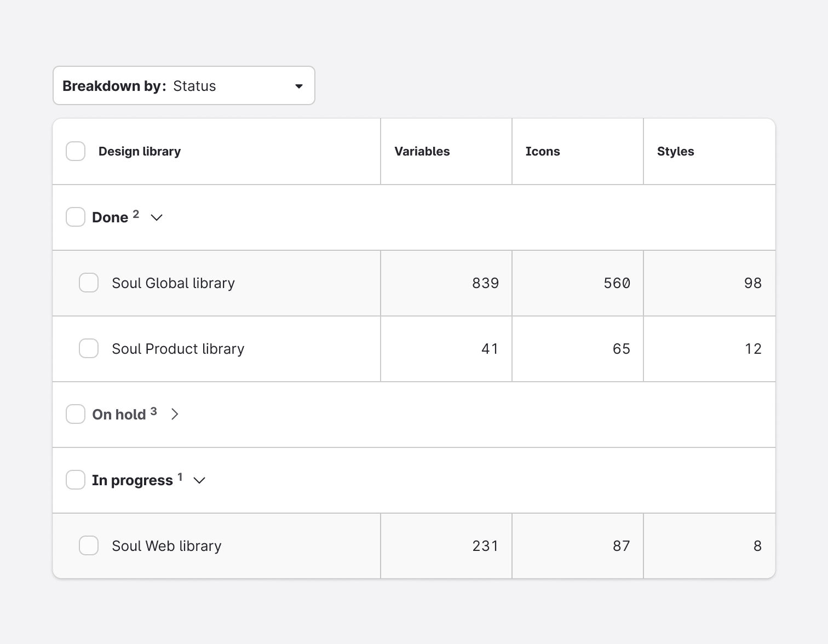Viewport: 828px width, 644px height.
Task: Click the 560 icons cell
Action: [x=617, y=283]
